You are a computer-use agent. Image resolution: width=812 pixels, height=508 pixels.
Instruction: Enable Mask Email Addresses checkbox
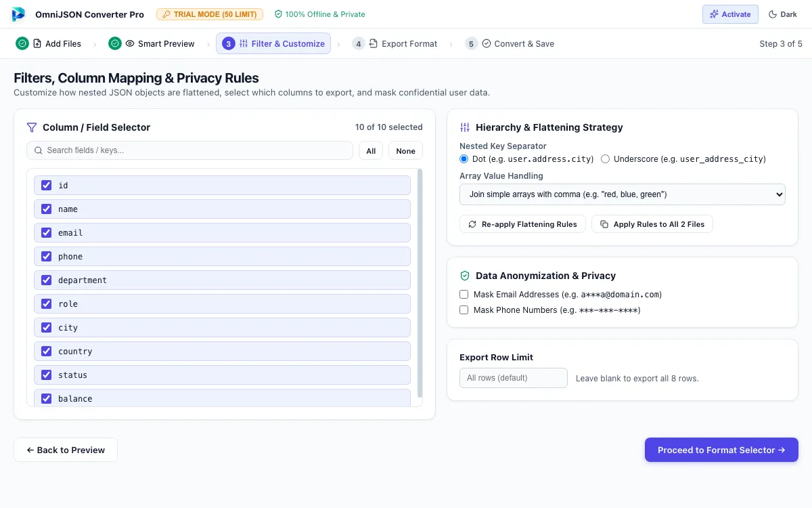click(464, 295)
